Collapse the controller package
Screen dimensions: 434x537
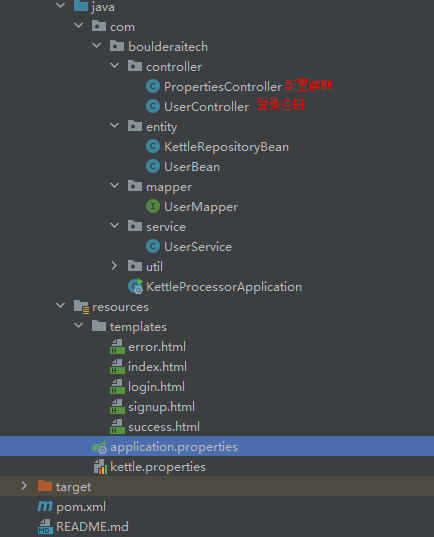[114, 66]
